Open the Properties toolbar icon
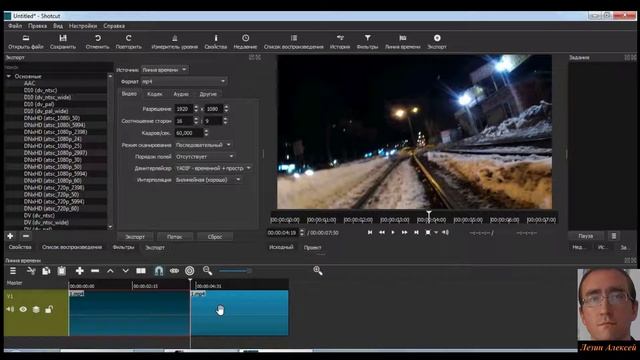640x360 pixels. click(216, 38)
